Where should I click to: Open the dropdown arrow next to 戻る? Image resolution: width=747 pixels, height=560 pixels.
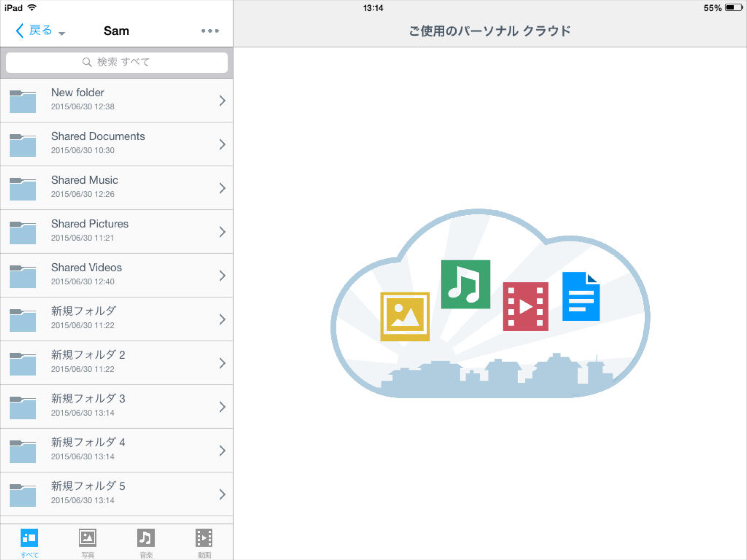[x=62, y=33]
